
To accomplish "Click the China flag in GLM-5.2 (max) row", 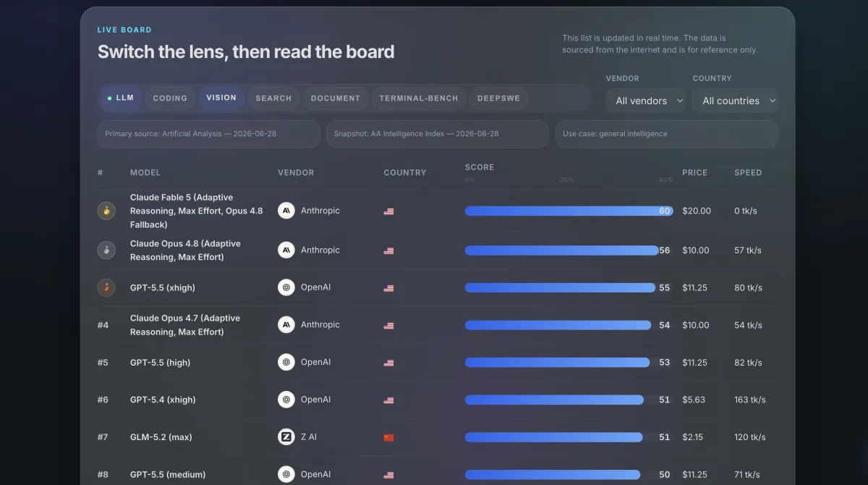I will [x=388, y=437].
